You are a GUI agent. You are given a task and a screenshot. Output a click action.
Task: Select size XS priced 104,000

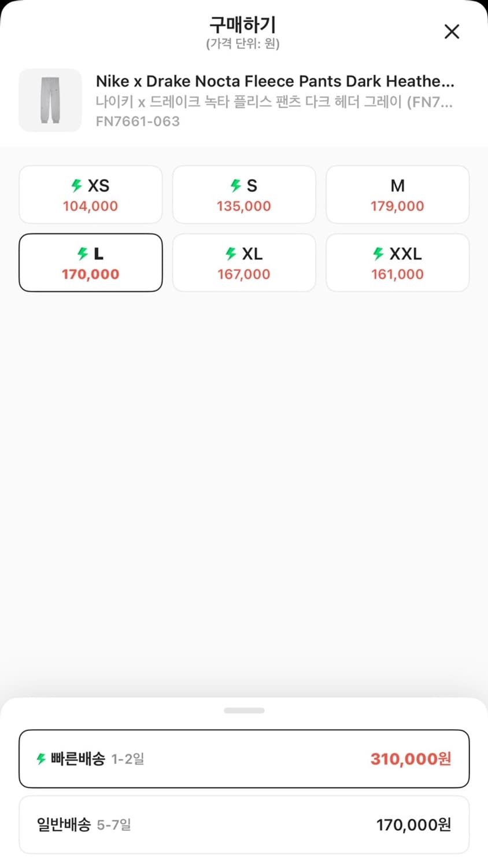pyautogui.click(x=91, y=194)
